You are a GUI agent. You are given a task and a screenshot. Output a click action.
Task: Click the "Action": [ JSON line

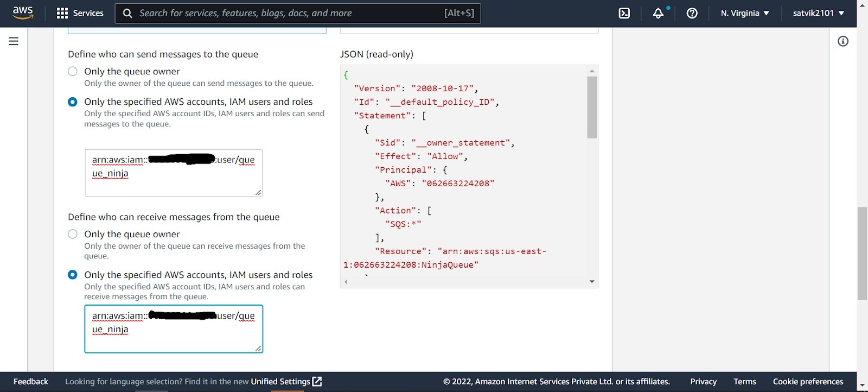(x=403, y=211)
